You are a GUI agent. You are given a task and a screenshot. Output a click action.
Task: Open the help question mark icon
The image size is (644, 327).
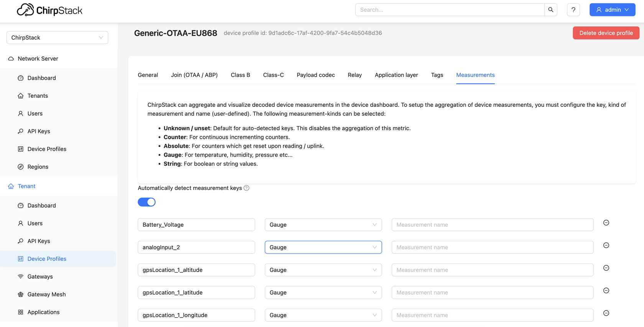573,10
